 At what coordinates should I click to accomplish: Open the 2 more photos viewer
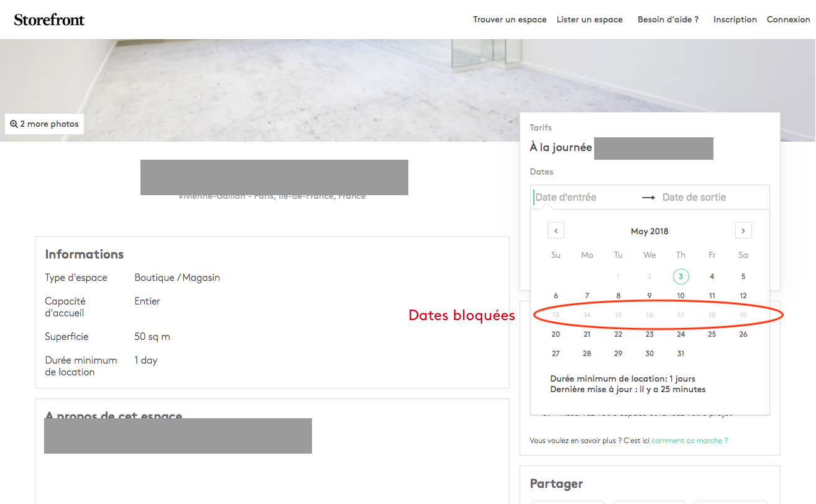pos(44,124)
